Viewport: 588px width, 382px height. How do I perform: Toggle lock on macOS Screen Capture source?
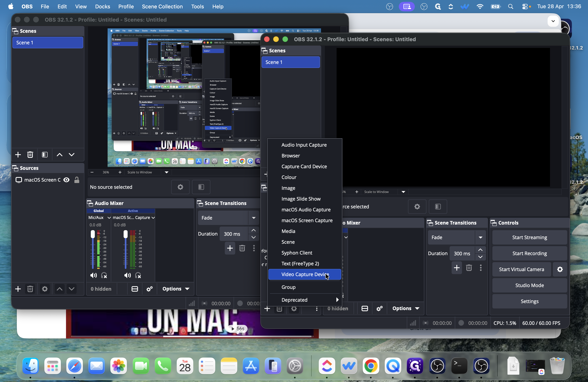point(77,180)
